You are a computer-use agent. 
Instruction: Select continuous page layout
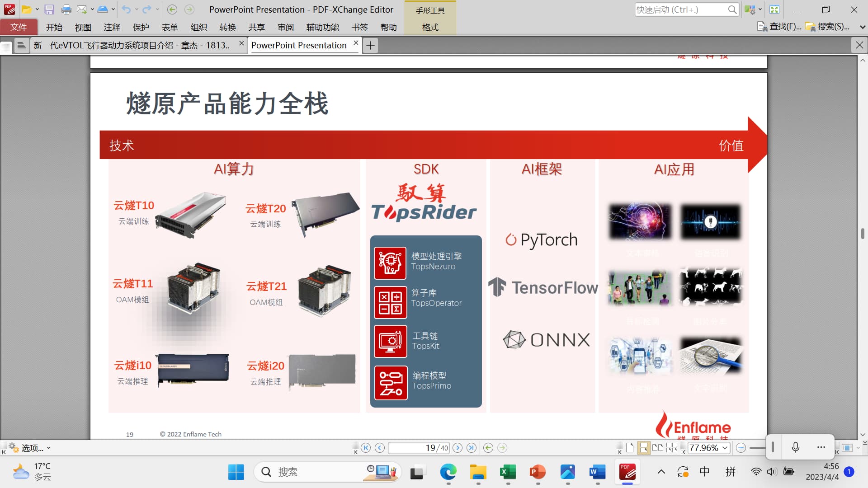[643, 448]
